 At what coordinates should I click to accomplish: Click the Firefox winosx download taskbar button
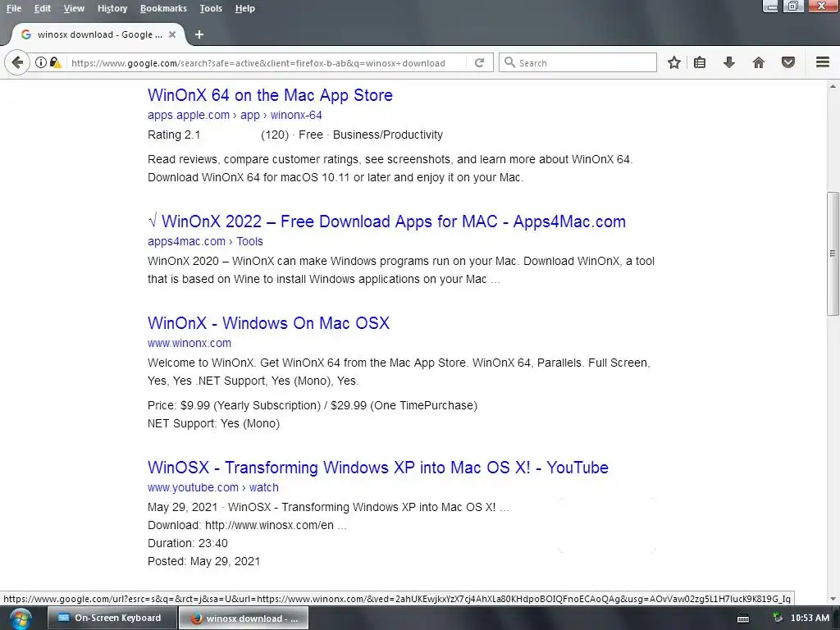coord(243,619)
